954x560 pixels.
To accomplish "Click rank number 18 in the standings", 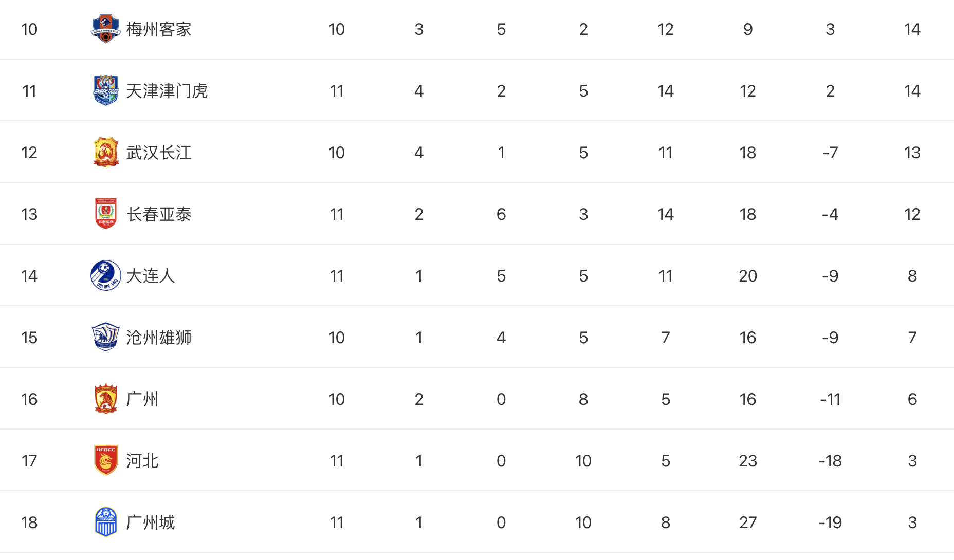I will (x=29, y=522).
